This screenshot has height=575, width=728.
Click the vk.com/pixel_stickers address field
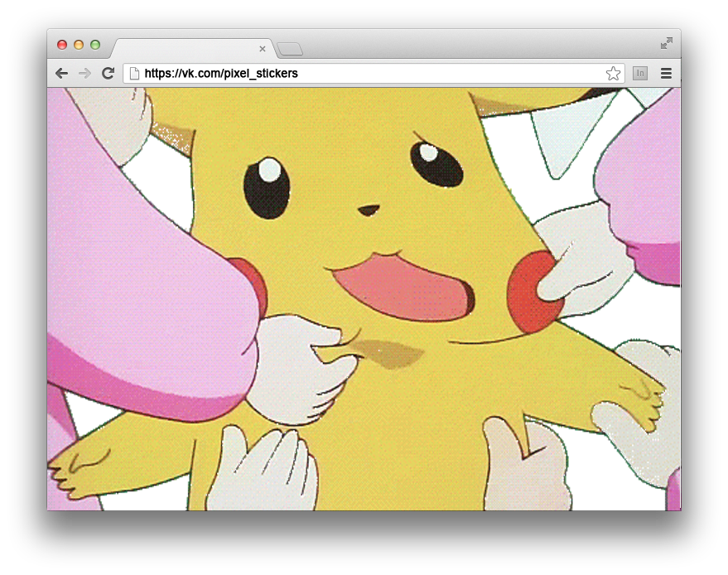tap(374, 74)
